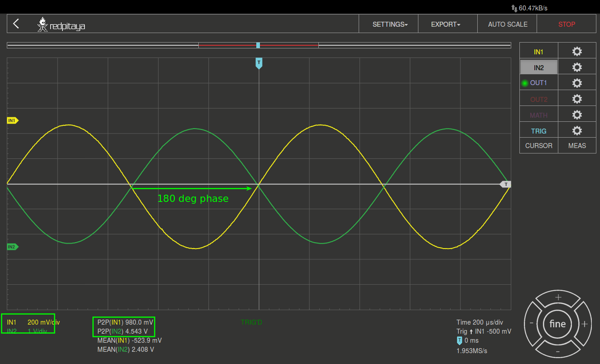Open the CURSOR panel
This screenshot has width=600, height=364.
pyautogui.click(x=538, y=146)
